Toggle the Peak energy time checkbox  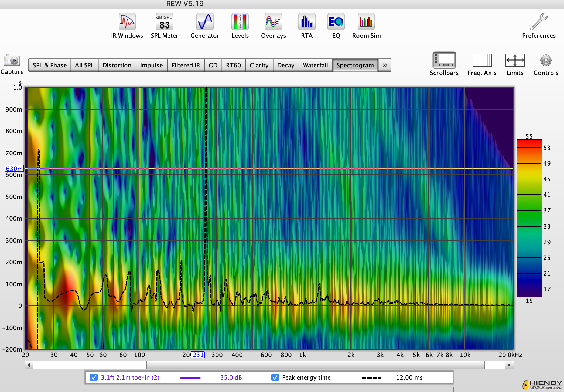point(275,377)
